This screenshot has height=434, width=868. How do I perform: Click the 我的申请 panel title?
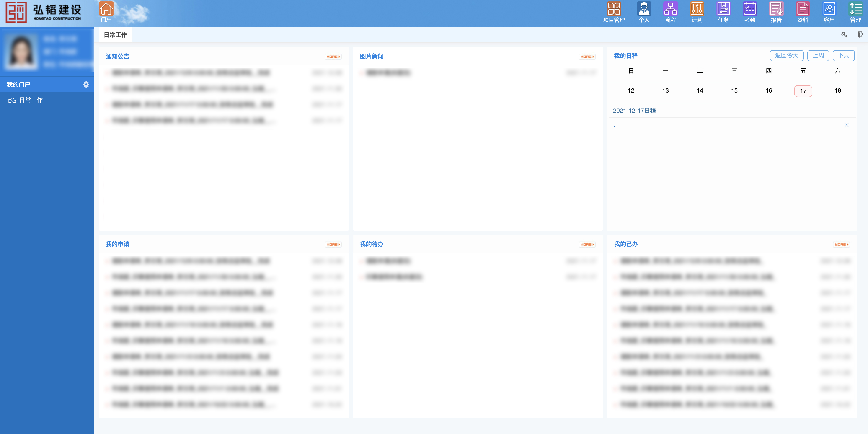point(117,244)
